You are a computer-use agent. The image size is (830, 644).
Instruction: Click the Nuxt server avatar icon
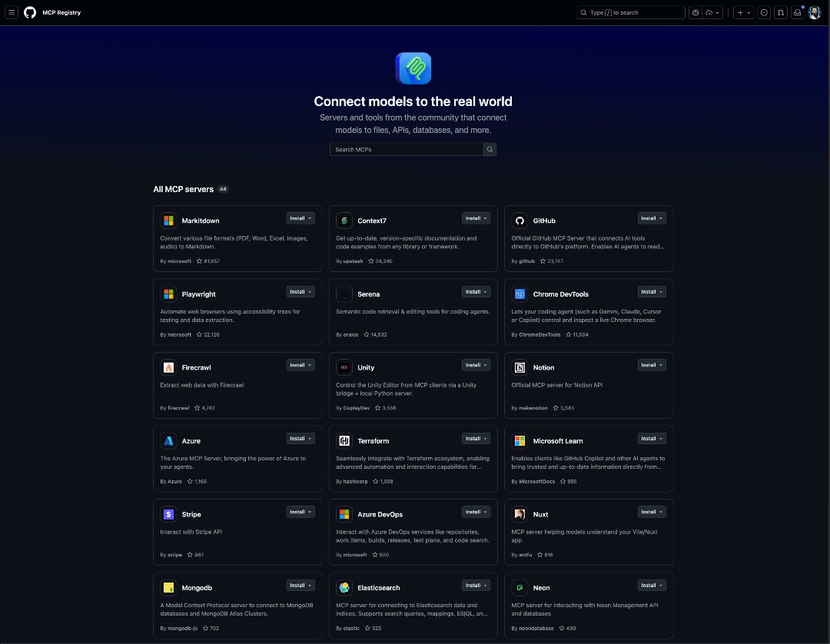tap(520, 514)
